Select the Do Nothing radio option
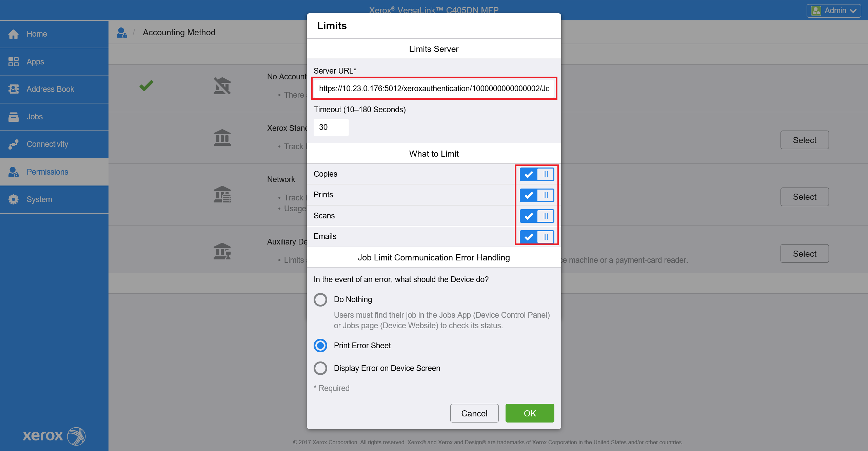 pyautogui.click(x=320, y=300)
